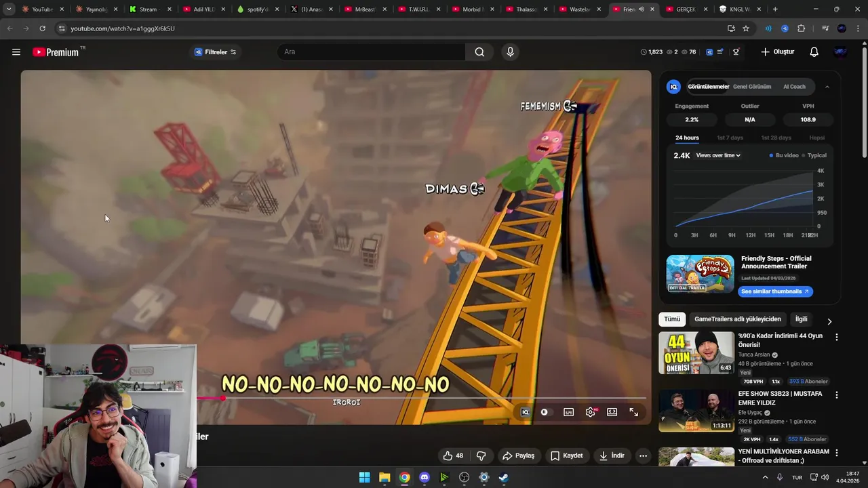Open the 44 Oyun Önerisi video thumbnail
The width and height of the screenshot is (868, 488).
[696, 352]
